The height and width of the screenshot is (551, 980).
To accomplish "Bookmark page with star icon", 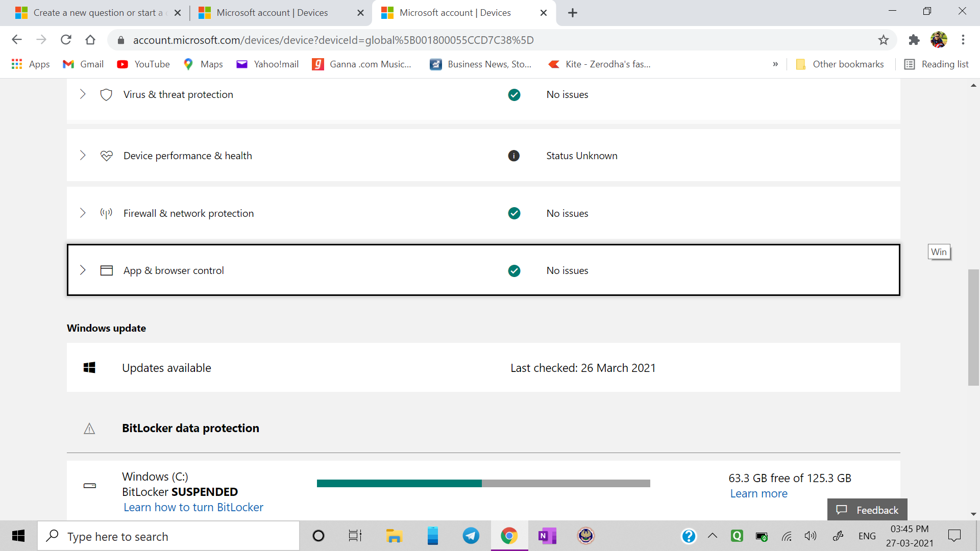I will [x=884, y=40].
